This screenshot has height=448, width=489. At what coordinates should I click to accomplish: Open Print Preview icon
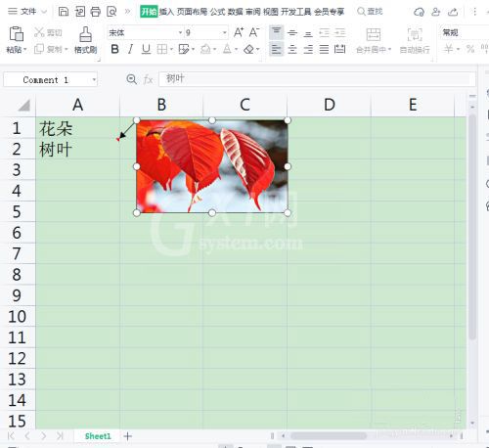point(111,12)
